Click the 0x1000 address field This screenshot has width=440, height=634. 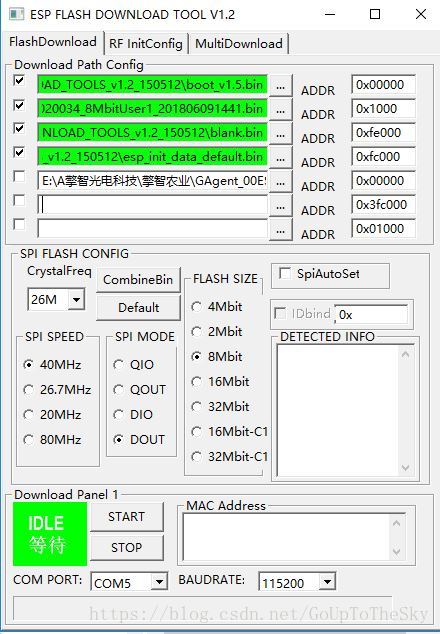[x=383, y=109]
